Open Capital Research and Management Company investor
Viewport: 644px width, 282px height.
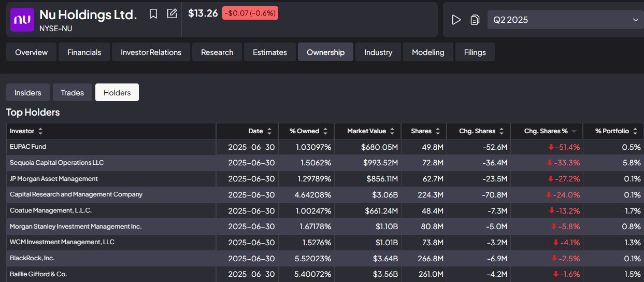pos(76,194)
